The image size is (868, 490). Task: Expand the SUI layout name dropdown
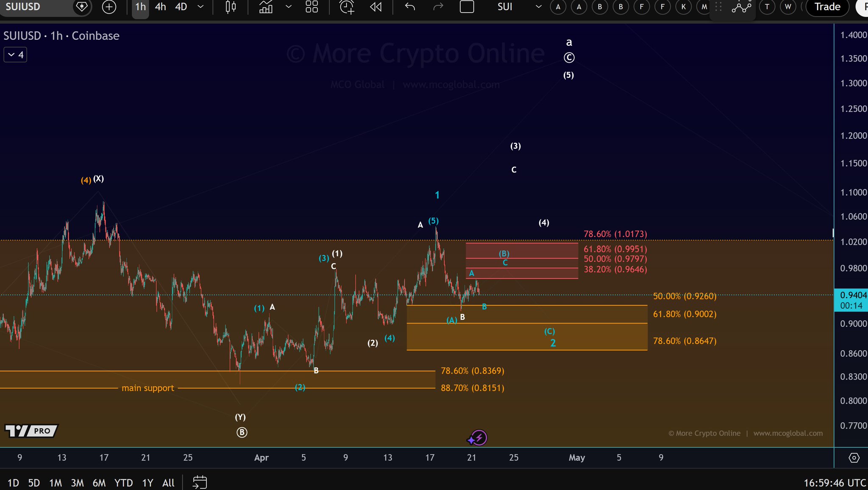538,7
